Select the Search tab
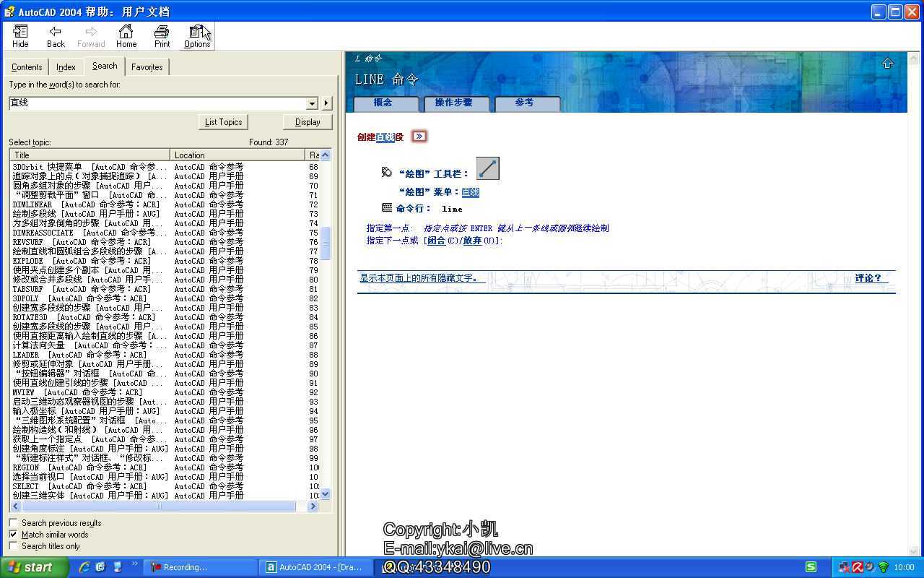This screenshot has height=578, width=924. pyautogui.click(x=105, y=66)
